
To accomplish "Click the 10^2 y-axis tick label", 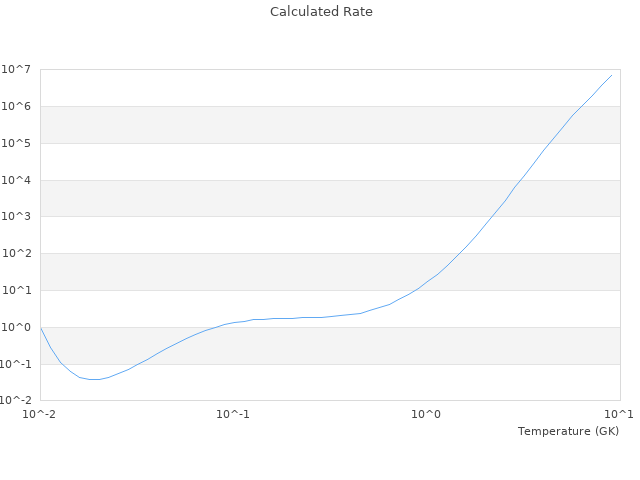I will point(17,254).
